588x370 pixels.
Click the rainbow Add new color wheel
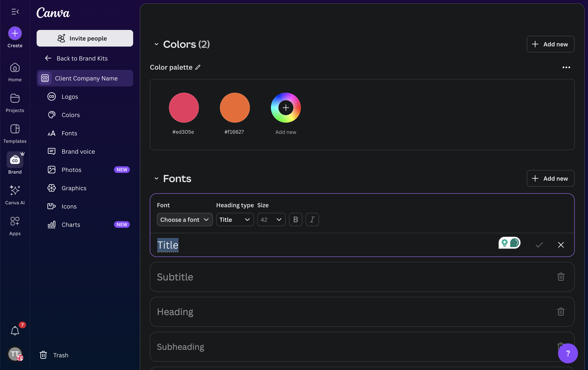tap(286, 107)
